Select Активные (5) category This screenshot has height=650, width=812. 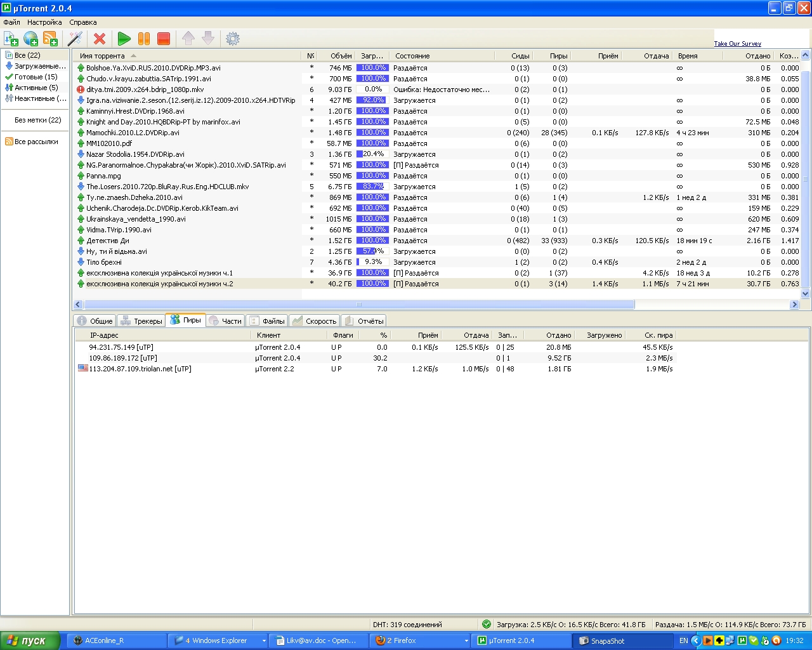(35, 88)
